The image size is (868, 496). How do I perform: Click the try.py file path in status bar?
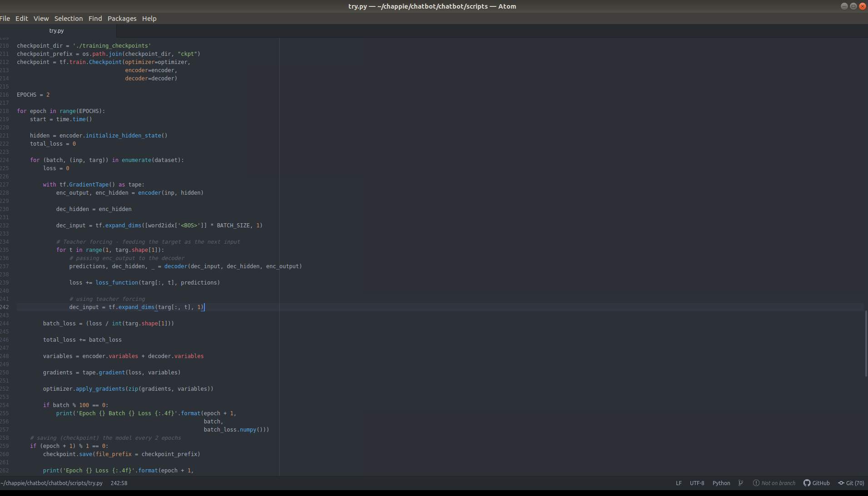click(x=51, y=483)
